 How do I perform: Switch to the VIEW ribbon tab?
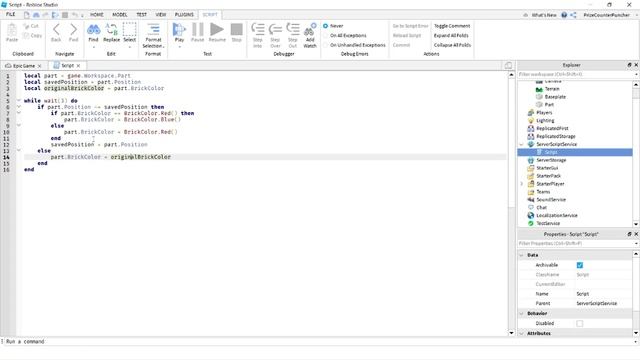pyautogui.click(x=161, y=15)
